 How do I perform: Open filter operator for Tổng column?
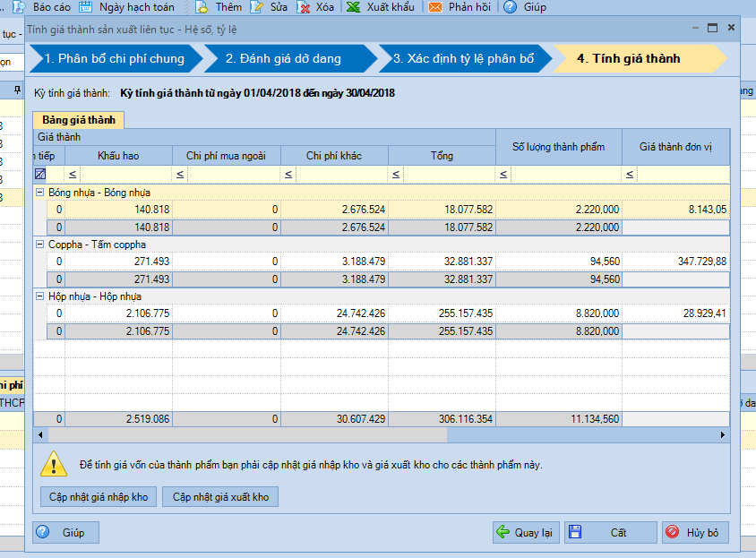pyautogui.click(x=395, y=174)
